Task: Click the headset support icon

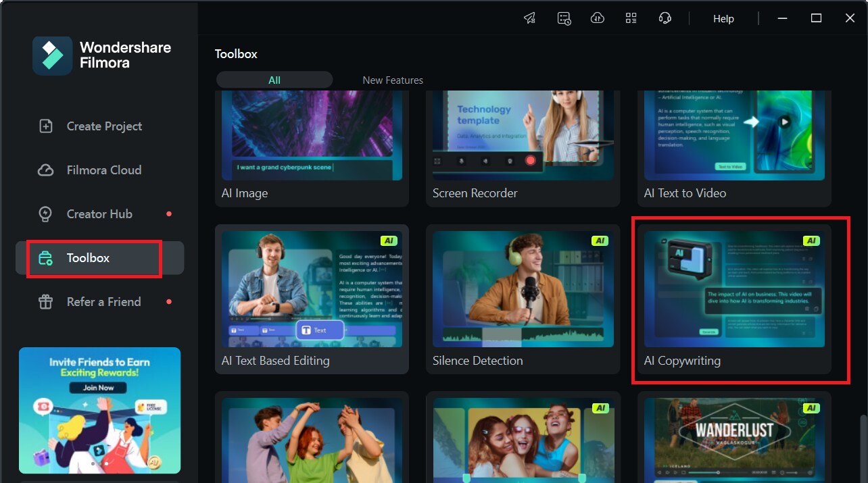Action: point(665,18)
